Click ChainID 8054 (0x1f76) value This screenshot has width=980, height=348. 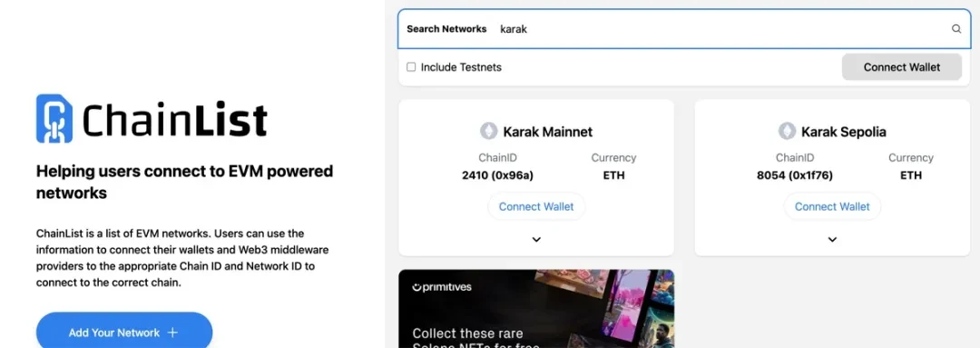(x=794, y=175)
